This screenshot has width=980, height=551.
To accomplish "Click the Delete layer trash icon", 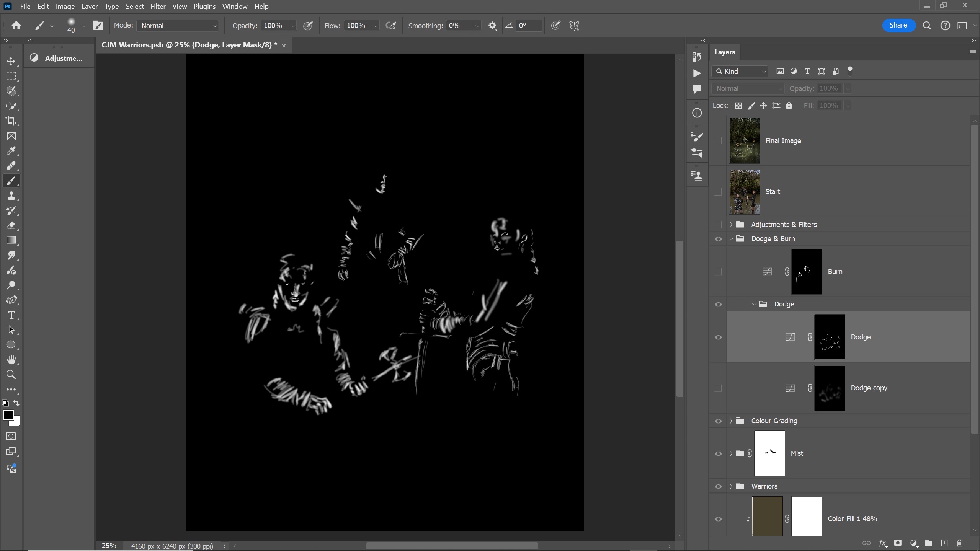I will click(959, 543).
